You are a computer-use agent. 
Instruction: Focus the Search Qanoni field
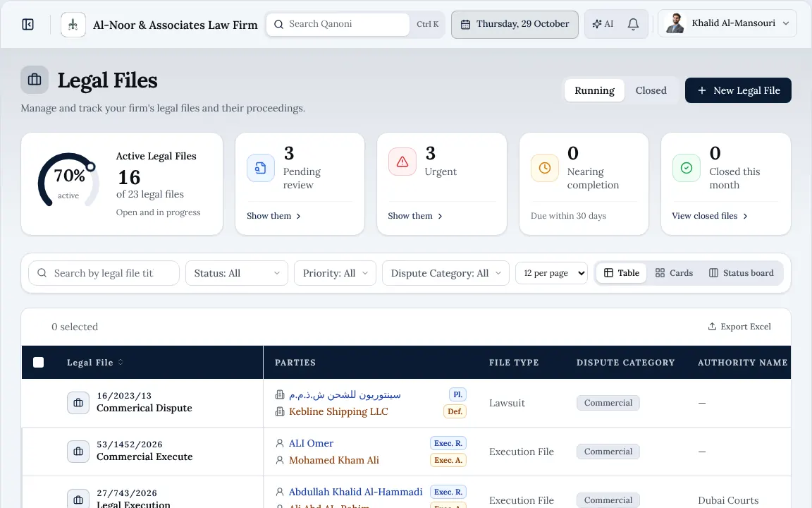pyautogui.click(x=338, y=25)
